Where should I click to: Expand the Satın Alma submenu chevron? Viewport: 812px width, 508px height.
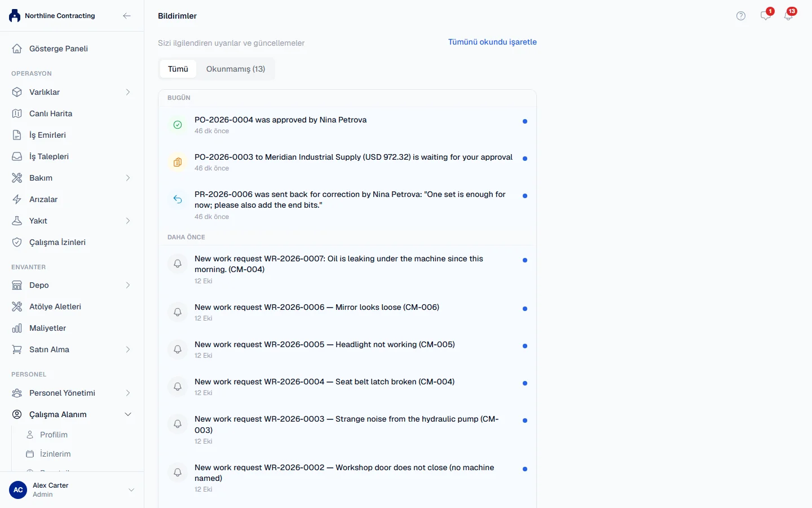coord(128,349)
